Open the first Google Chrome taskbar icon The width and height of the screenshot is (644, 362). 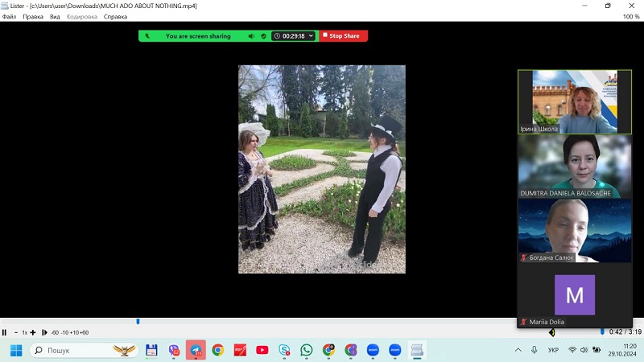pos(218,350)
